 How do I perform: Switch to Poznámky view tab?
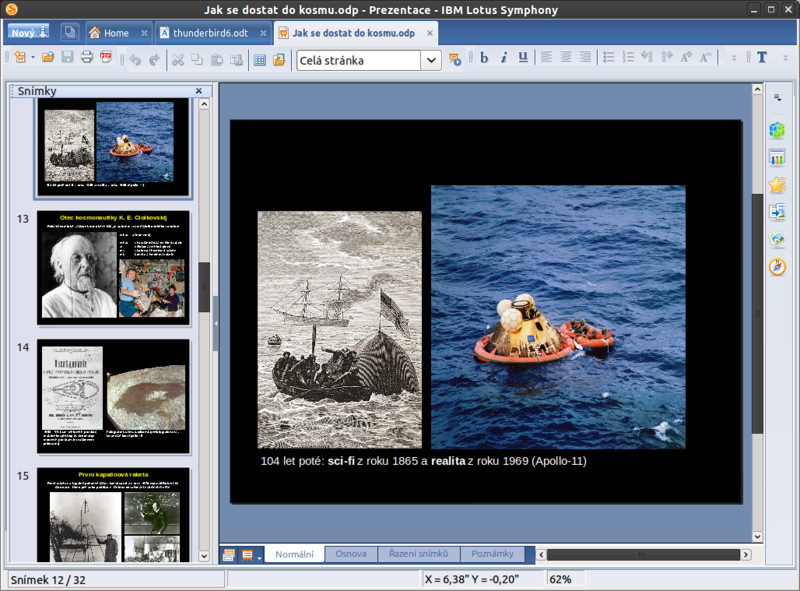[x=492, y=554]
